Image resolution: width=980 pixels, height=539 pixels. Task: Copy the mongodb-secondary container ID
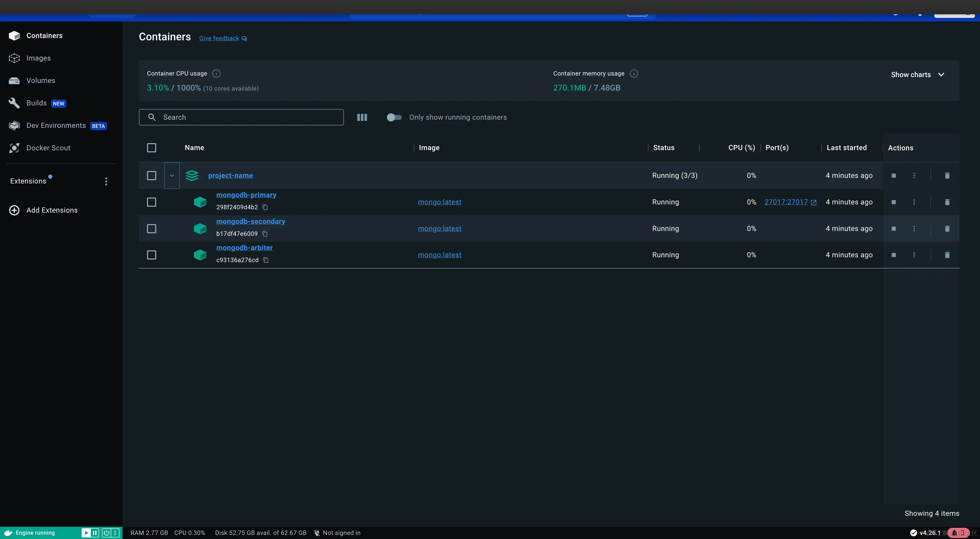coord(265,234)
